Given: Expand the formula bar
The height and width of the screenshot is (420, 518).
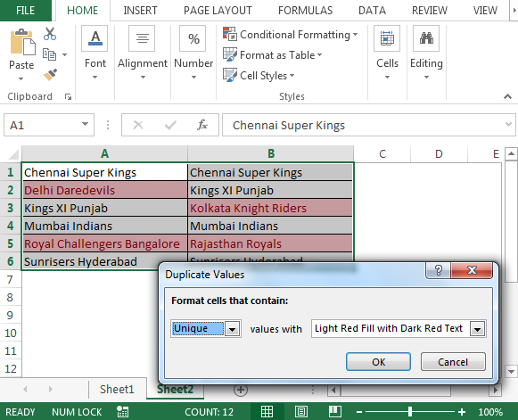Looking at the screenshot, I should 508,124.
